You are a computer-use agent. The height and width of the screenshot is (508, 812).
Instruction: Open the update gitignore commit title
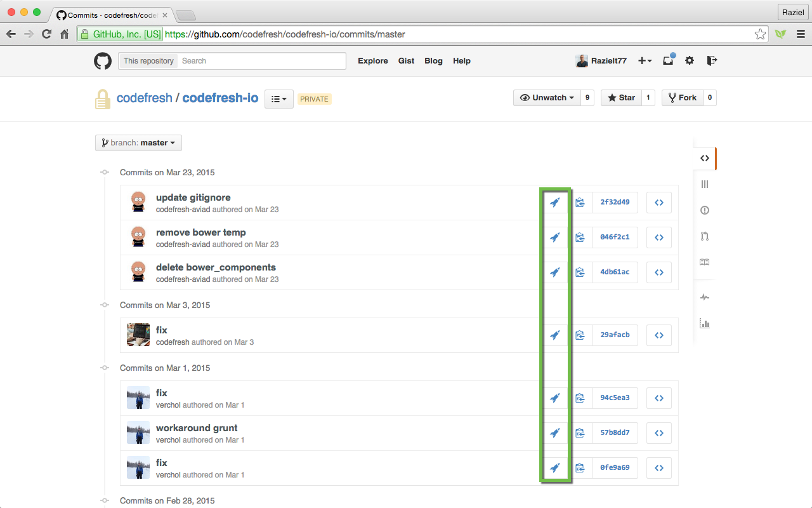pyautogui.click(x=193, y=197)
